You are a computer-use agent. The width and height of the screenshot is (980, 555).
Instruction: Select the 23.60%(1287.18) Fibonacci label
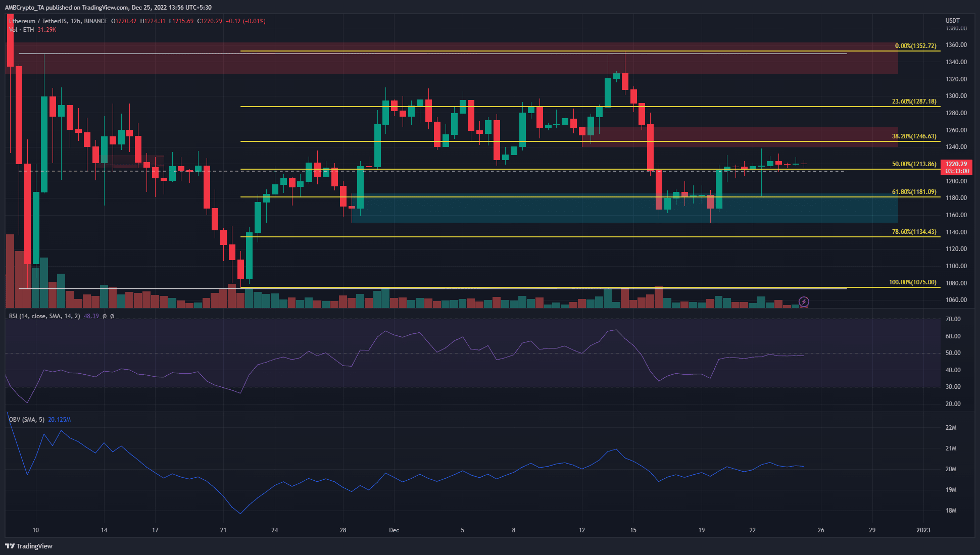click(914, 102)
